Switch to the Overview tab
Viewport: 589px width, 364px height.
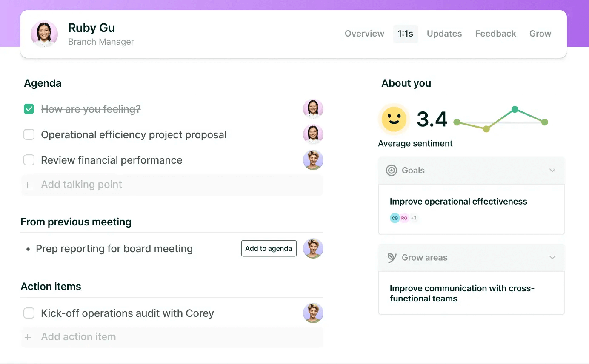pyautogui.click(x=364, y=34)
